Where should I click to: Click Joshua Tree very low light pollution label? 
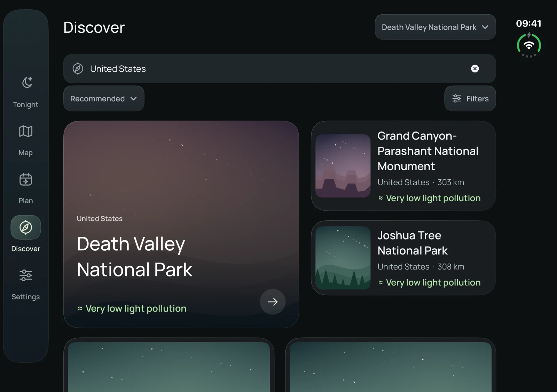(429, 282)
